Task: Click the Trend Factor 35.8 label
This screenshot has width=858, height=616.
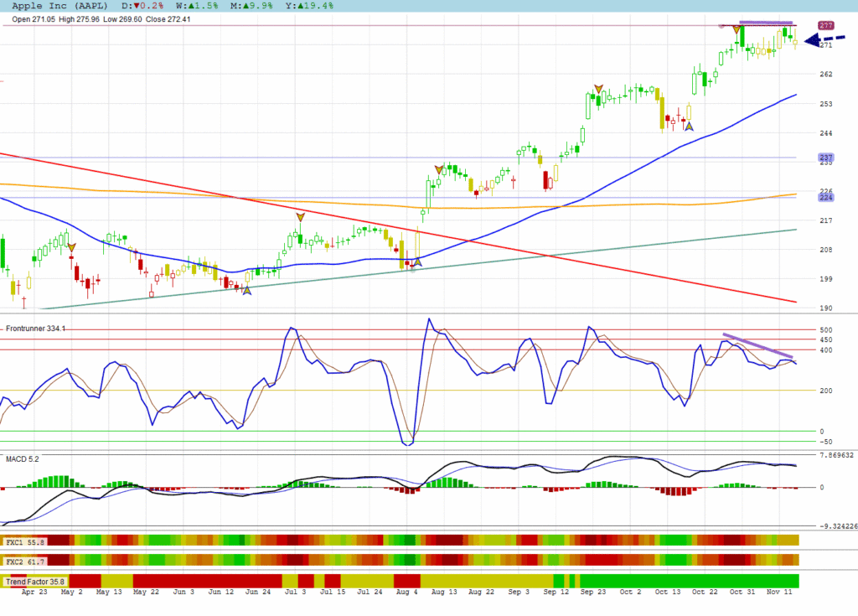Action: tap(35, 581)
